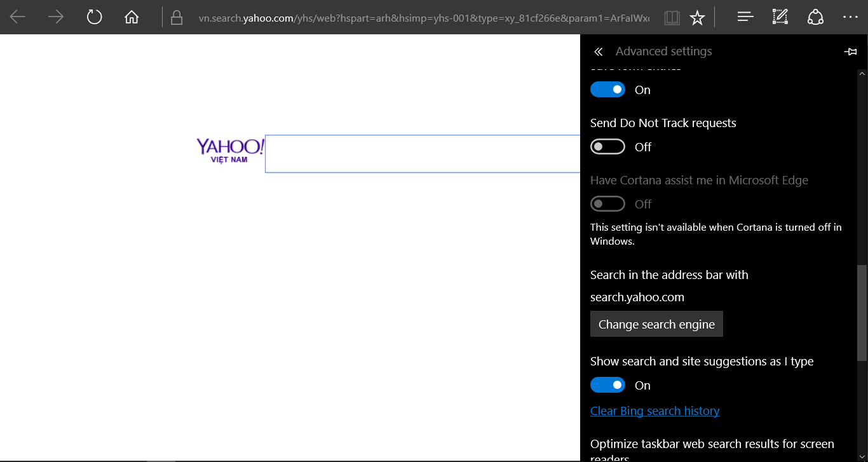Disable Show search and site suggestions
Image resolution: width=868 pixels, height=462 pixels.
[x=608, y=385]
